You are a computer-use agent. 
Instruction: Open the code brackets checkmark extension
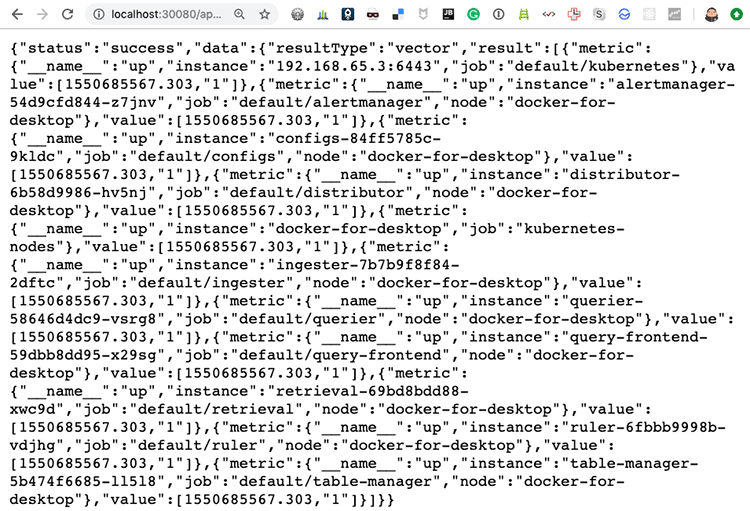(x=549, y=14)
